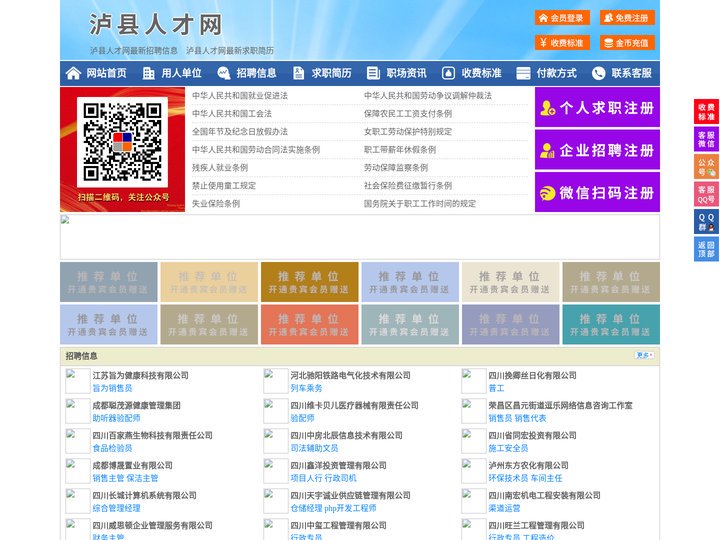Open 免费注册 registration button

click(627, 18)
